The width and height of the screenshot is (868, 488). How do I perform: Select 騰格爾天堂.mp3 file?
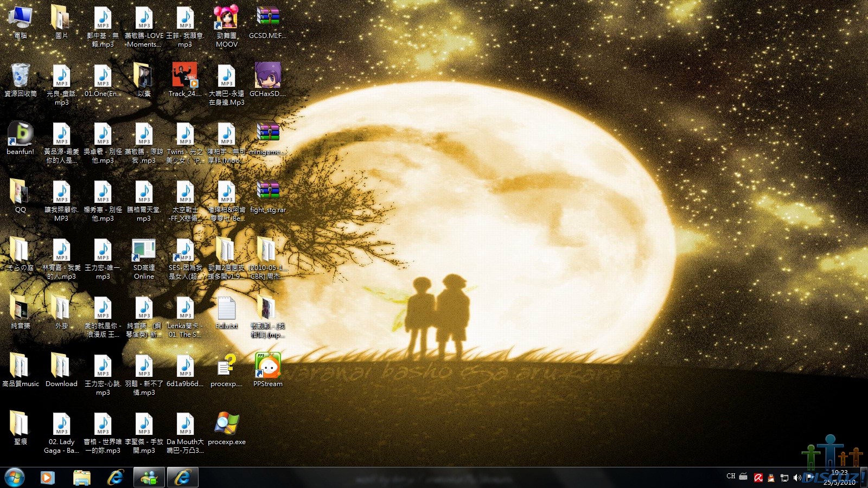click(x=144, y=201)
